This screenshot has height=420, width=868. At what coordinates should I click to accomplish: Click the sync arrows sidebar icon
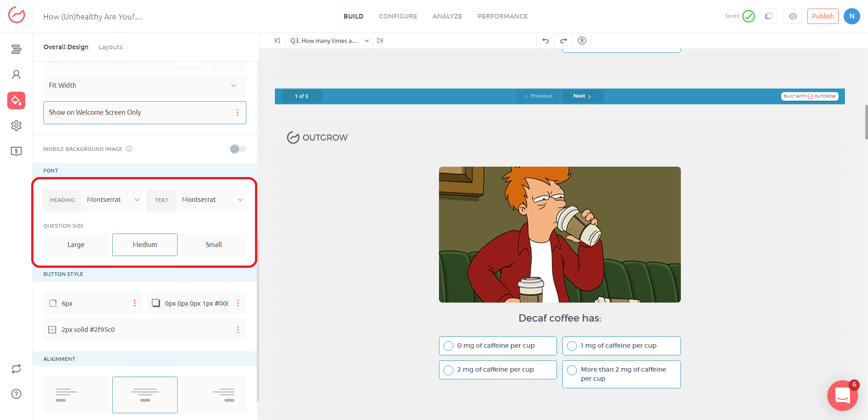tap(16, 369)
